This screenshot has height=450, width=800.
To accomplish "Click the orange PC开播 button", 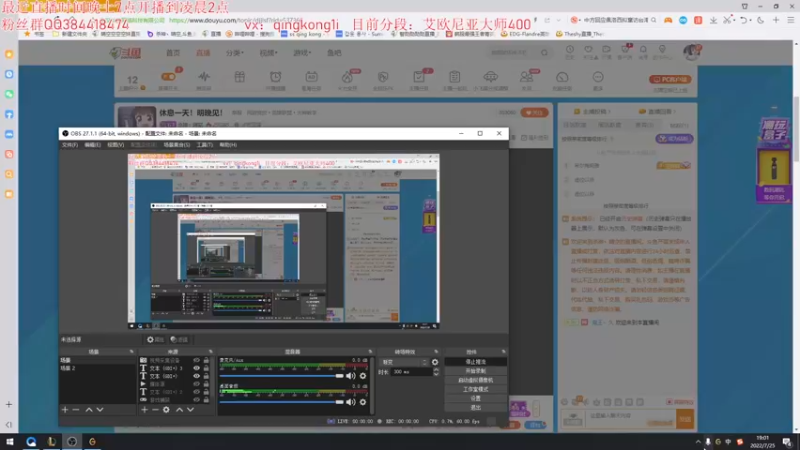I will point(670,80).
